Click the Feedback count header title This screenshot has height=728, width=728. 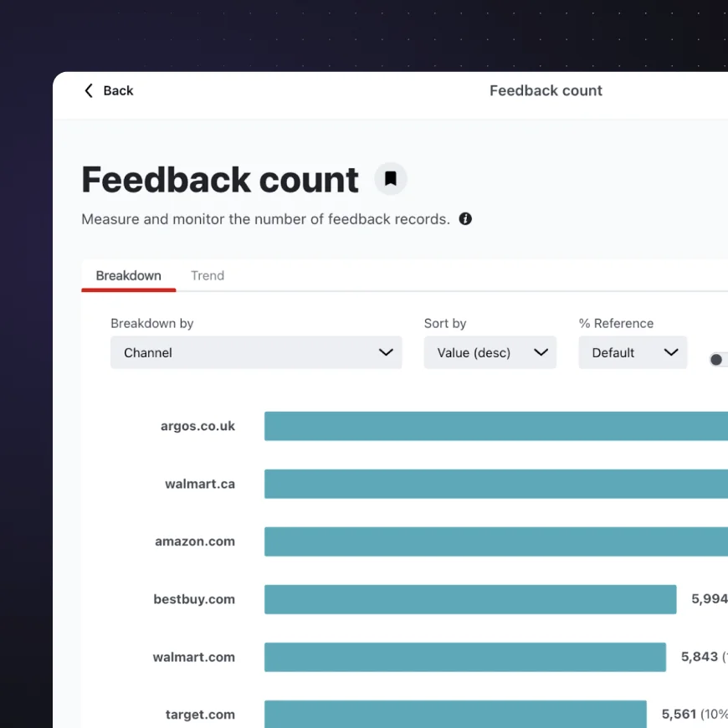546,90
